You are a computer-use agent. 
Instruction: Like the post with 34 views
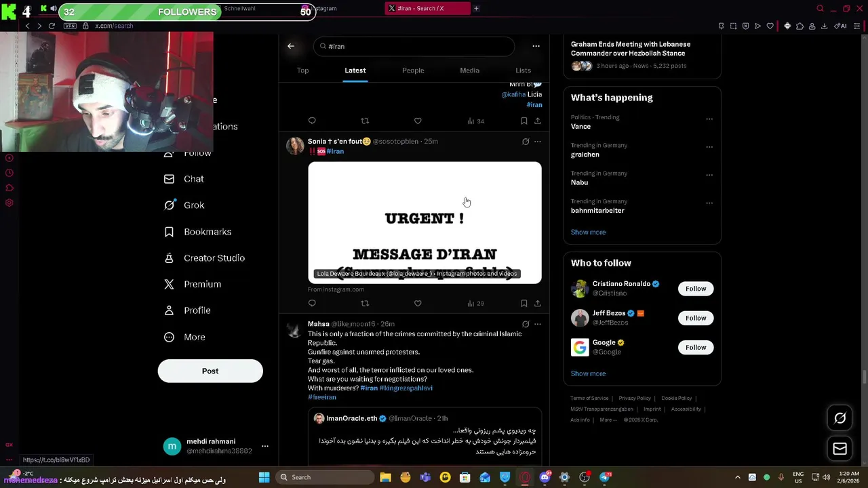(x=418, y=121)
